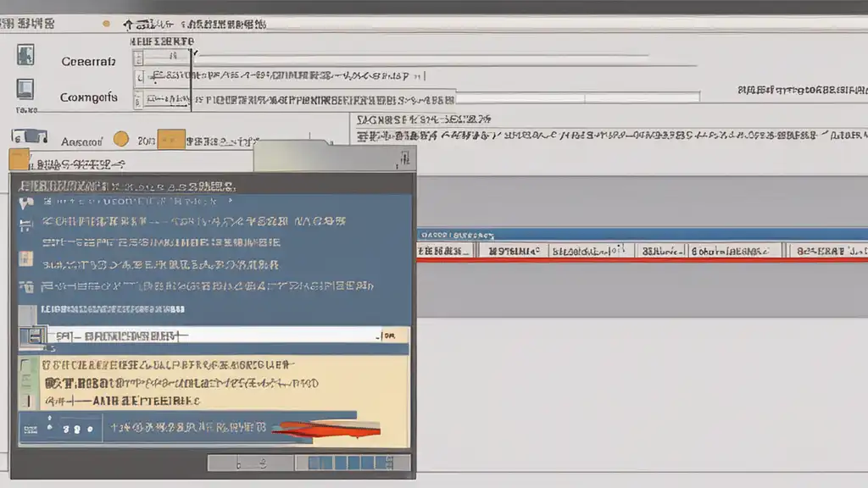Click the icon left of the dialog's white field
The height and width of the screenshot is (488, 868).
[x=33, y=335]
